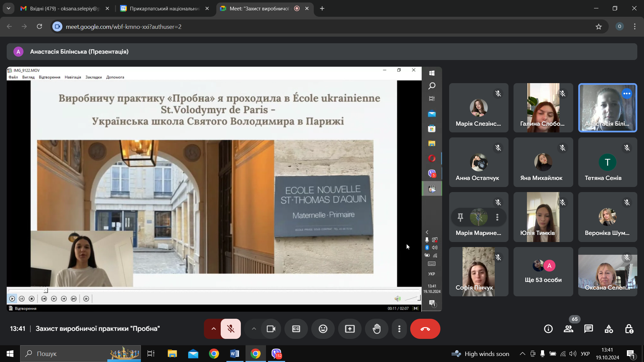Raise hand in the meeting
The image size is (644, 362).
pyautogui.click(x=377, y=329)
